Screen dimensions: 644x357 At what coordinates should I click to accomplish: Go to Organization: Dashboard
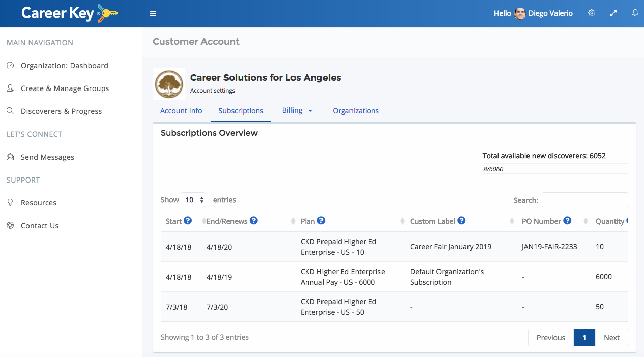click(x=65, y=65)
